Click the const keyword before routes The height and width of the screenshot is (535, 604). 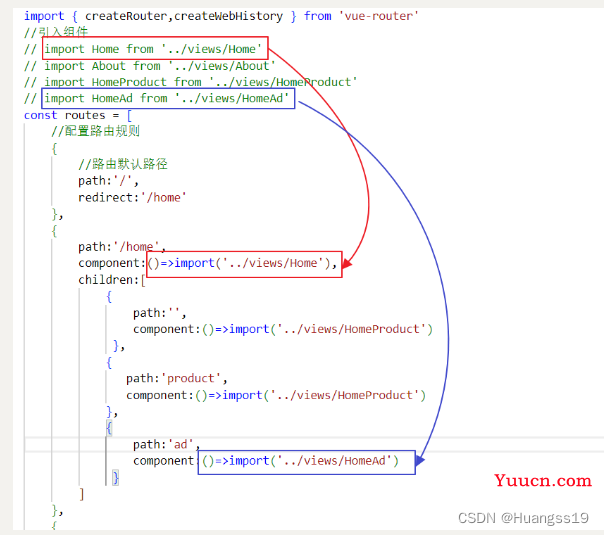pyautogui.click(x=40, y=115)
